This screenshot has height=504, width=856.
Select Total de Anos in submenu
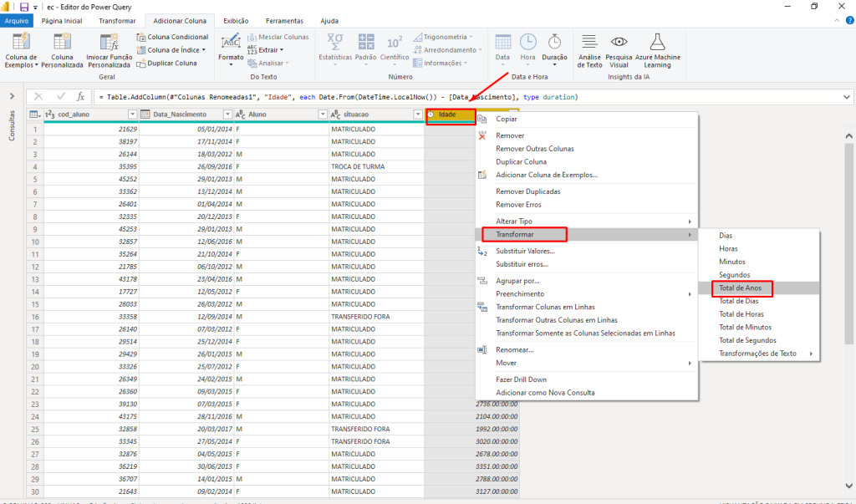[740, 288]
